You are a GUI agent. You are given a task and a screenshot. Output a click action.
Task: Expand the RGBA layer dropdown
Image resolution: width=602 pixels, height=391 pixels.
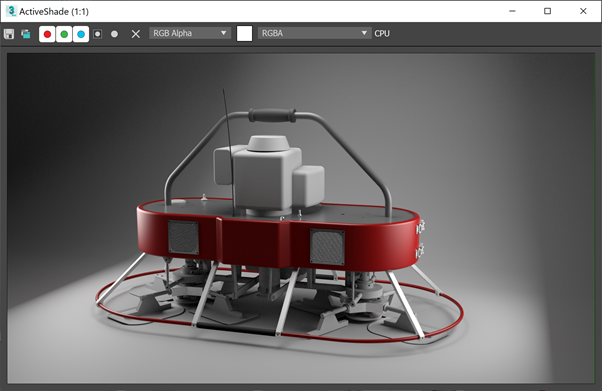[x=314, y=33]
